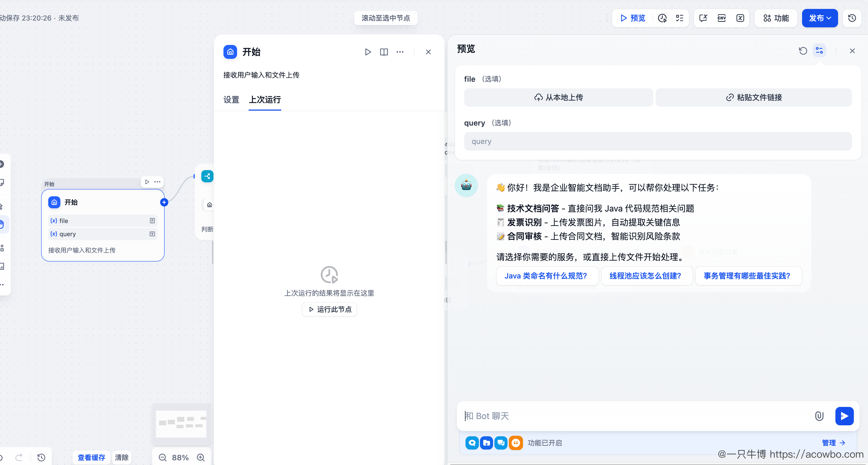Click the workflow minimap thumbnail
The width and height of the screenshot is (868, 465).
click(x=181, y=423)
